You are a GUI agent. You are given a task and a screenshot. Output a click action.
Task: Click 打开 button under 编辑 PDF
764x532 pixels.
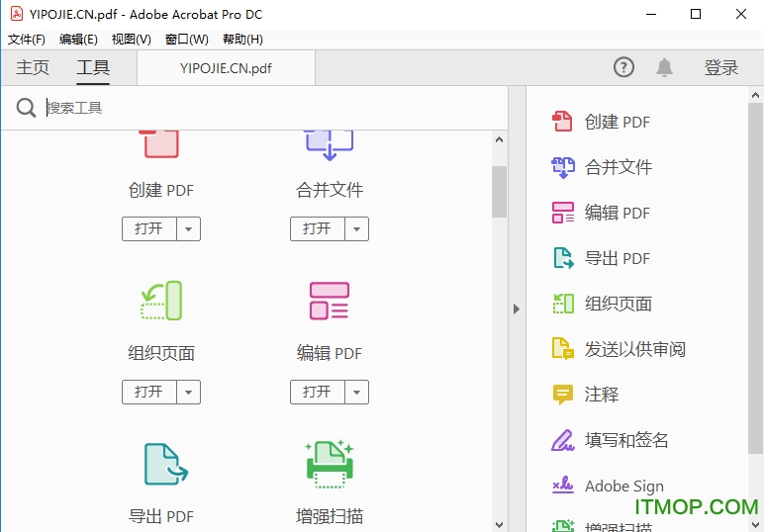pyautogui.click(x=318, y=392)
